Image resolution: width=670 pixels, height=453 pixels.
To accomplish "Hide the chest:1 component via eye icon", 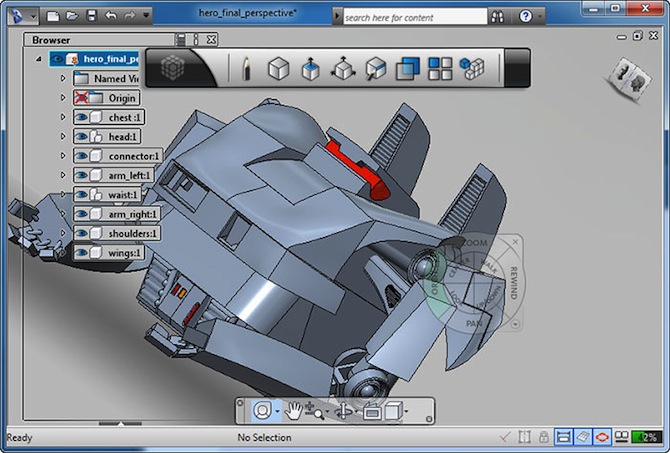I will click(82, 117).
